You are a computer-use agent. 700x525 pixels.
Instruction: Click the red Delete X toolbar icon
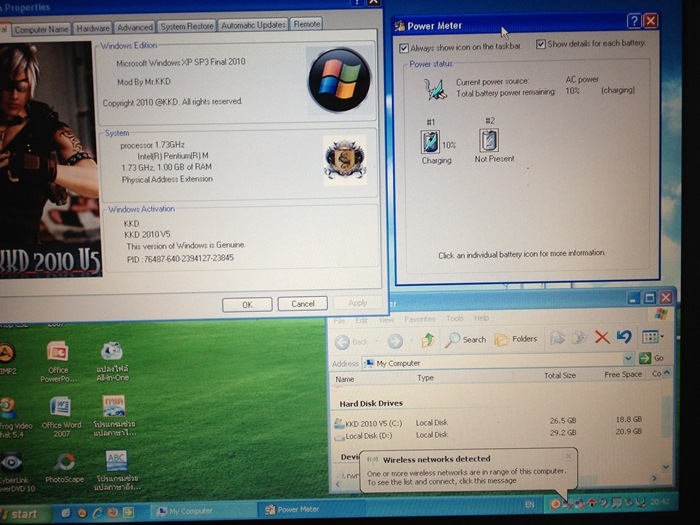tap(602, 338)
